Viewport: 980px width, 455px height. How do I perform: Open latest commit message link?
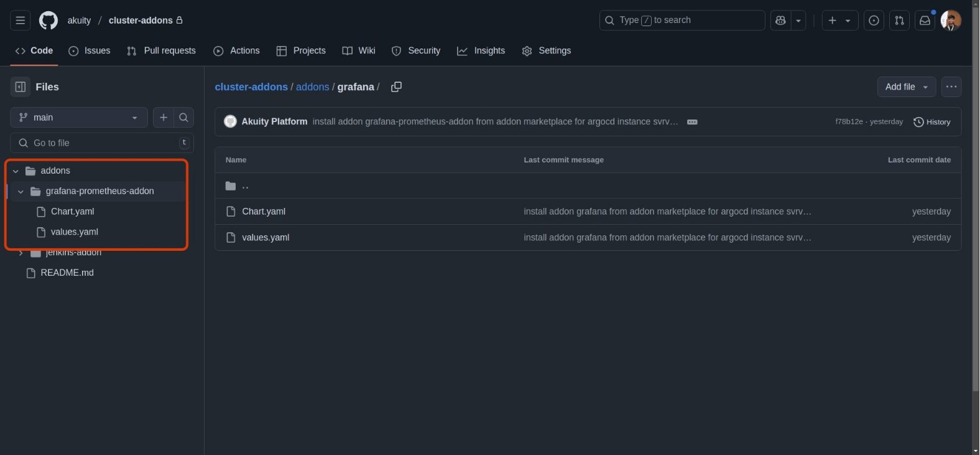pos(495,121)
